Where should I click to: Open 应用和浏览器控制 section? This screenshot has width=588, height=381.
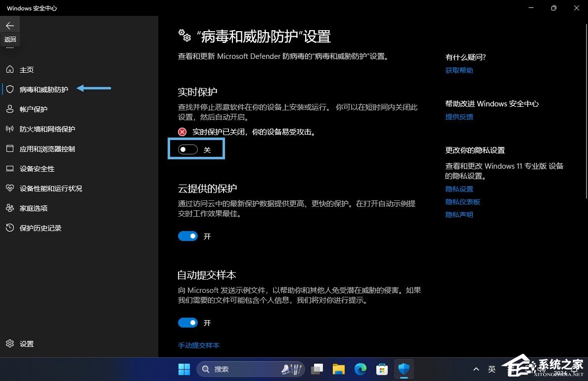click(x=47, y=149)
